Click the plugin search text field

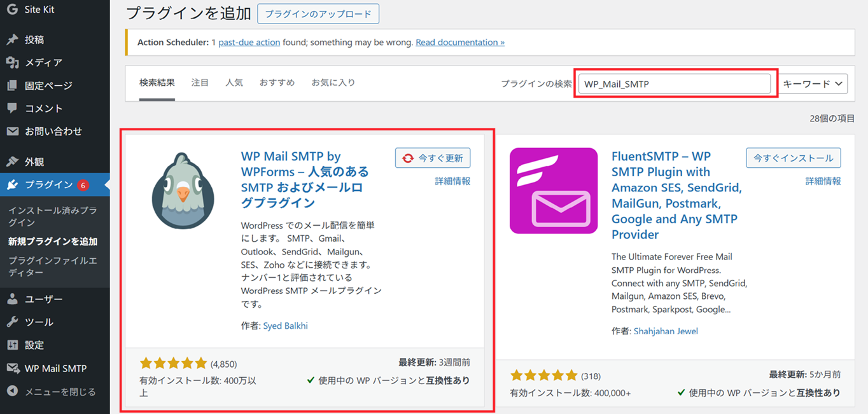click(674, 83)
